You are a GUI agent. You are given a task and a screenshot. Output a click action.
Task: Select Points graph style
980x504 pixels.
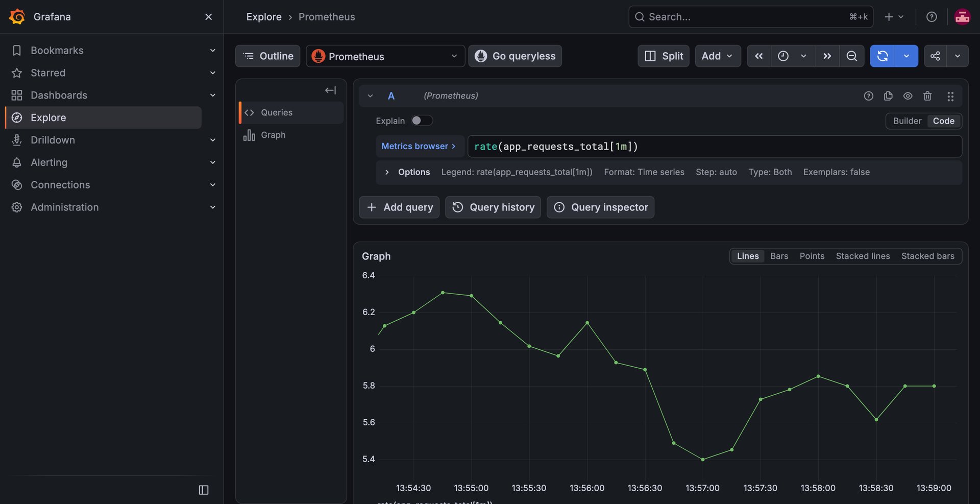812,256
